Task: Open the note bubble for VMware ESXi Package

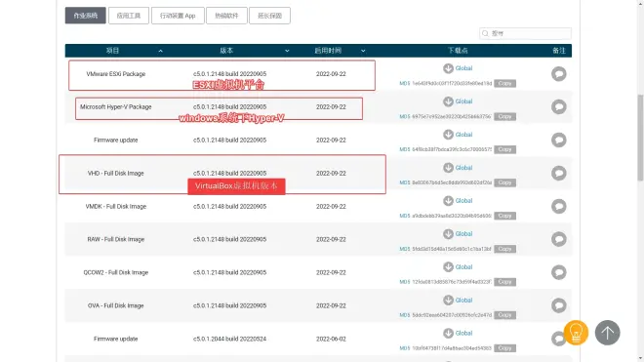Action: [558, 74]
